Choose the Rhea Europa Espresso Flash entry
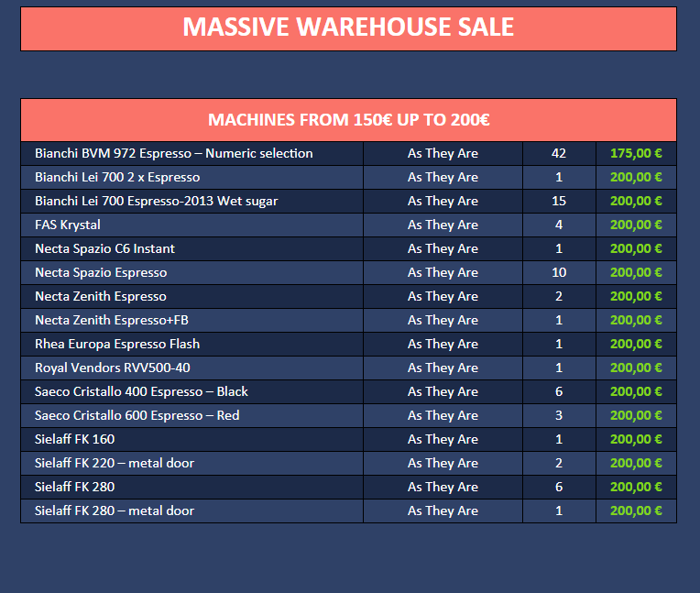 117,344
